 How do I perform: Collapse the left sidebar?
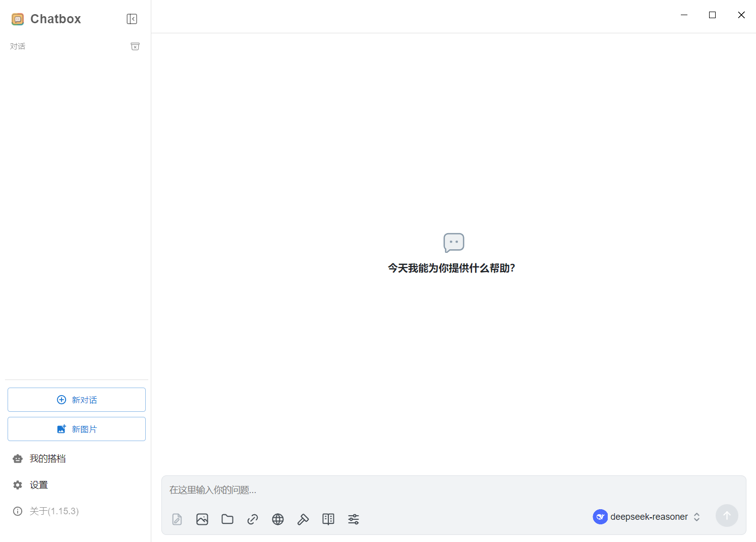pos(132,19)
